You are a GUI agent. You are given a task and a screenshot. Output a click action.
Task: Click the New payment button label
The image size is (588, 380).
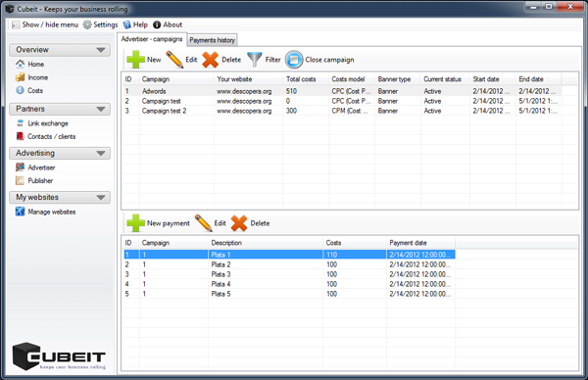coord(168,223)
